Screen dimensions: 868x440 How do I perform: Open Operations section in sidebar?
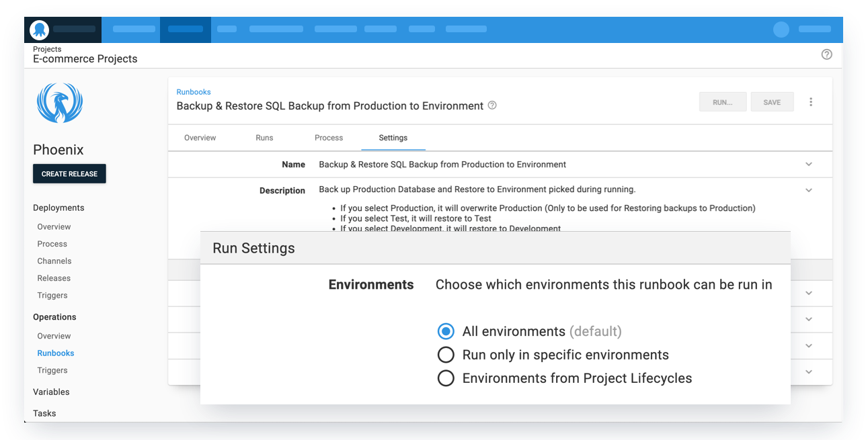54,317
